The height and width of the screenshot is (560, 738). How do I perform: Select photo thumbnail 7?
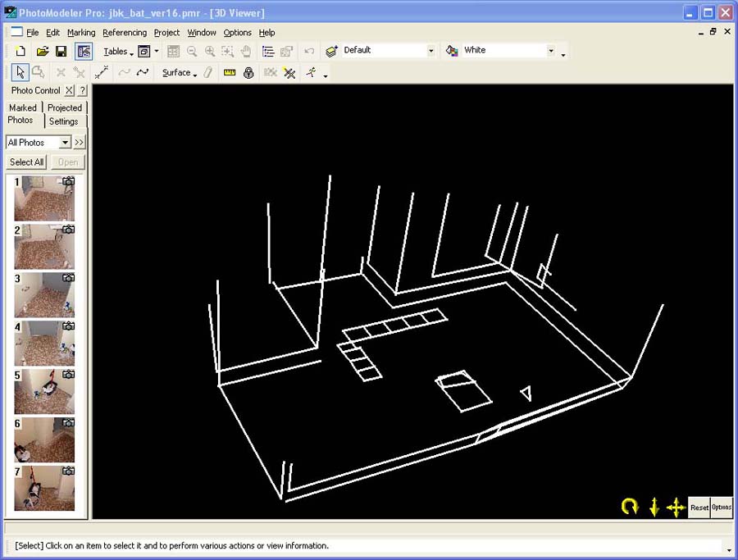pos(44,488)
